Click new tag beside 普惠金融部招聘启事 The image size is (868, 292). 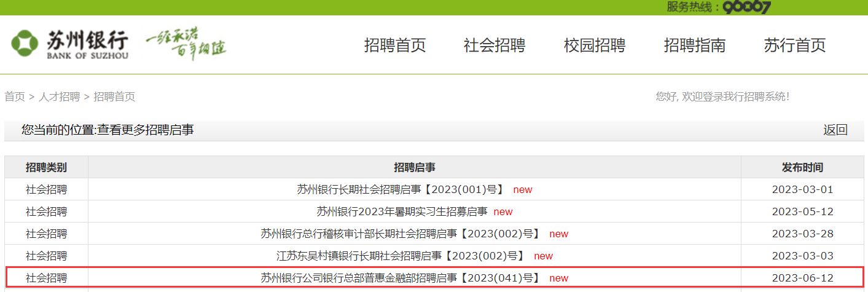click(559, 278)
